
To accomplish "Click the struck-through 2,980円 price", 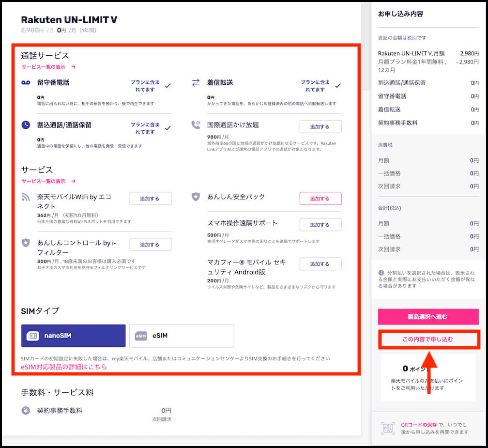I will click(32, 30).
